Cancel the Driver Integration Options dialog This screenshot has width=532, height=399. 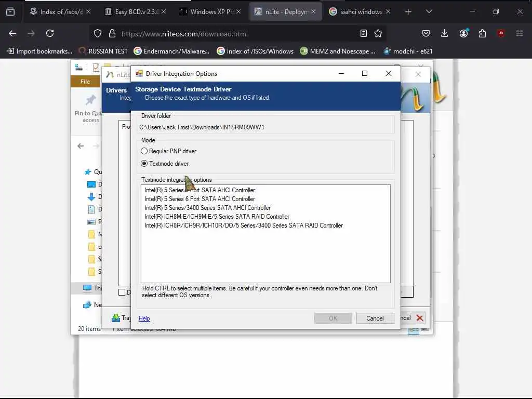pyautogui.click(x=375, y=318)
